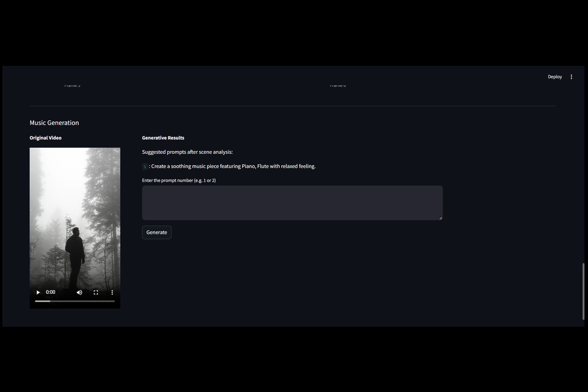Click the green prompt number 1 badge
This screenshot has height=392, width=588.
pos(145,166)
